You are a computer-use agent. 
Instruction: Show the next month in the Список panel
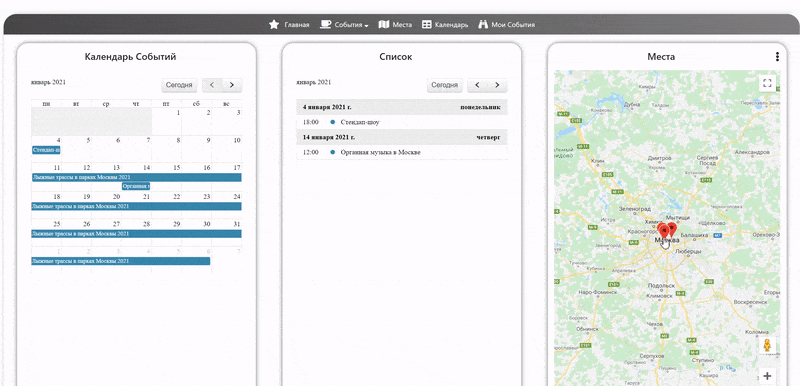[497, 85]
